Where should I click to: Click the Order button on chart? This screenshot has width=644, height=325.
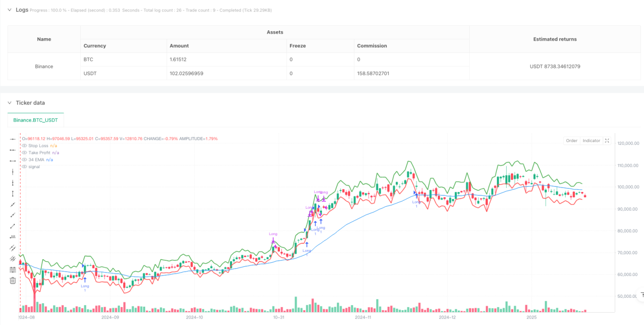point(572,140)
